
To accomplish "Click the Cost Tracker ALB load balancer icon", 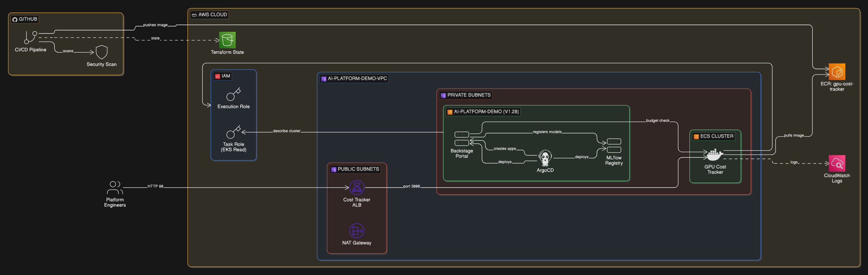I will pyautogui.click(x=356, y=188).
